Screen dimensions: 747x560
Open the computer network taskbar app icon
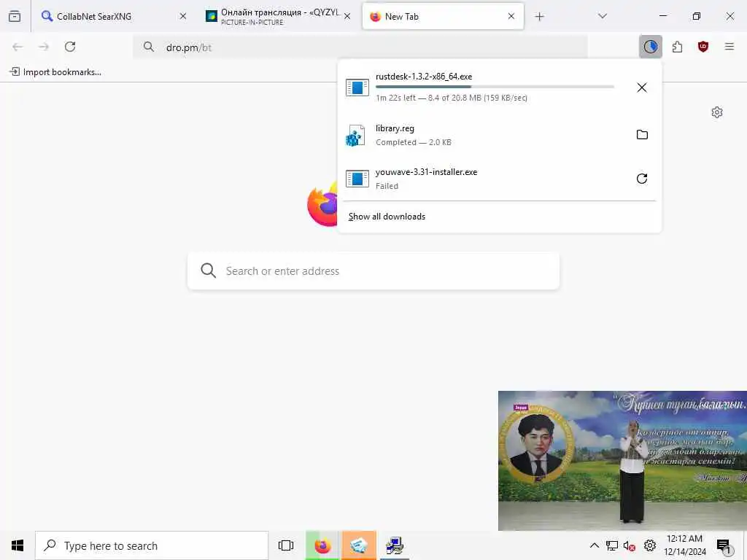click(x=395, y=545)
